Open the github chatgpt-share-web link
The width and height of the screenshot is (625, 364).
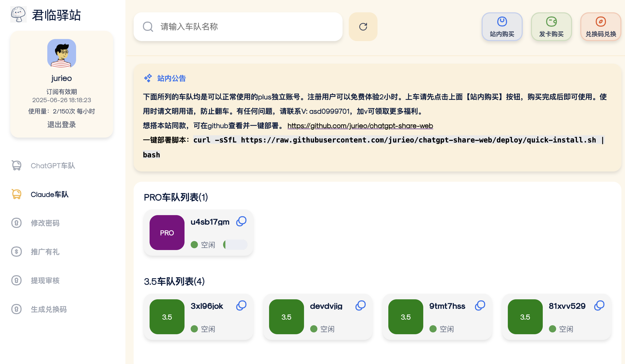(360, 126)
